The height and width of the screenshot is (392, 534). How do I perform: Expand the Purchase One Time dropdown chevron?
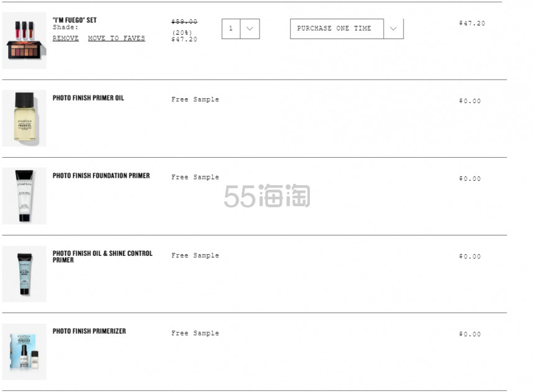(393, 29)
